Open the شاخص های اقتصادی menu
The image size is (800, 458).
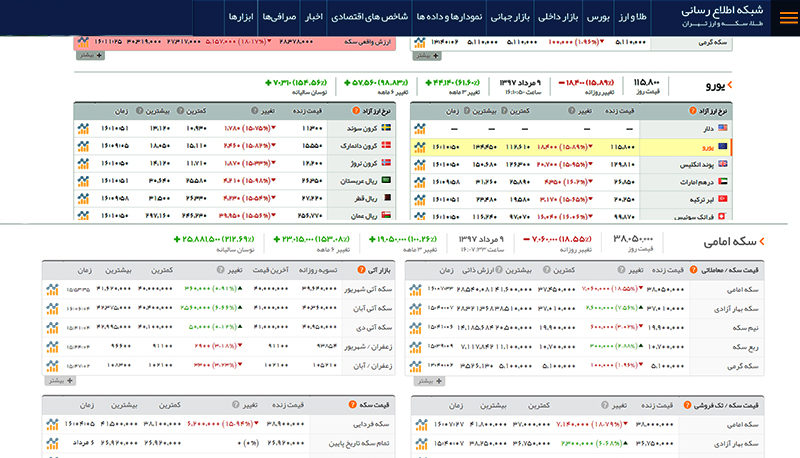point(369,17)
